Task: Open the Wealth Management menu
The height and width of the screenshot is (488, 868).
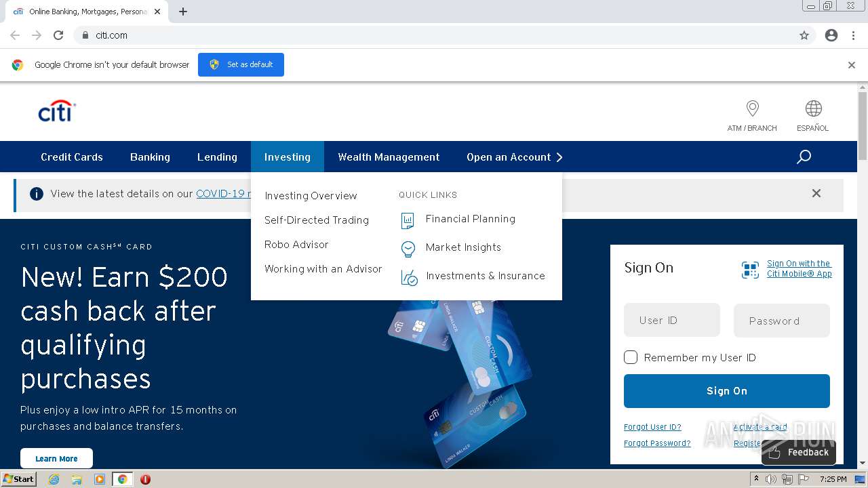Action: pos(389,157)
